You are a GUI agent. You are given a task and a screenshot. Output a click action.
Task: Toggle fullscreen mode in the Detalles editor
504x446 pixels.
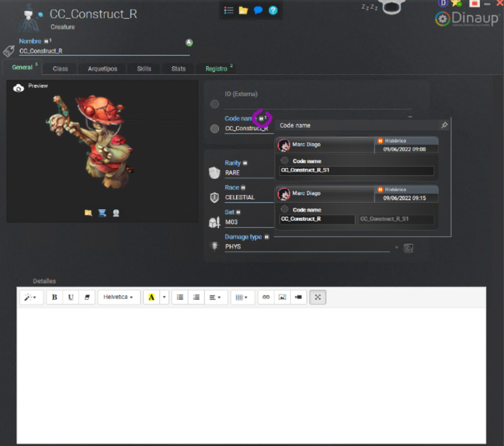pyautogui.click(x=317, y=297)
